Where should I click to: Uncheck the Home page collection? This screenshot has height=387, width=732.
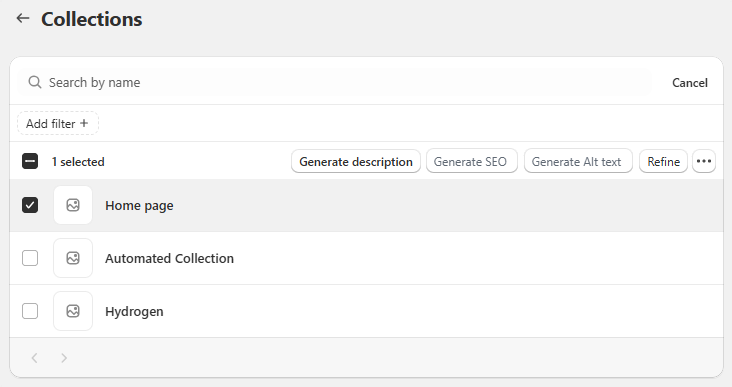point(30,205)
